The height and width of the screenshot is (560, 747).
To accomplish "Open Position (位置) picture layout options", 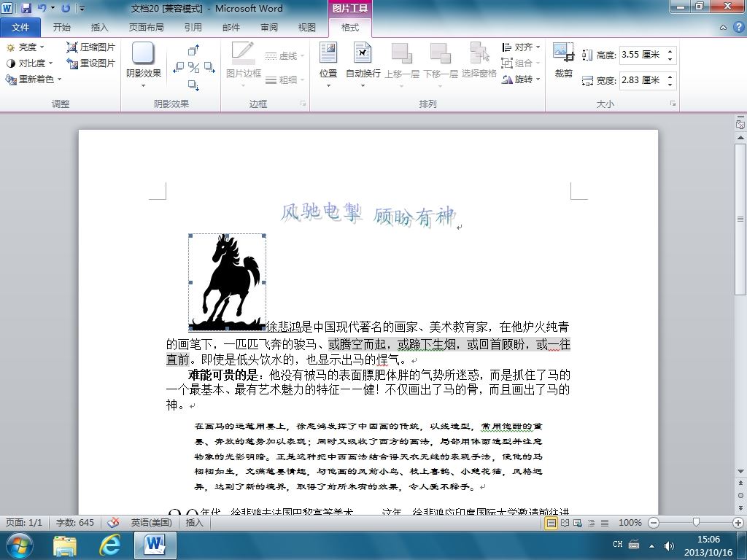I will pyautogui.click(x=328, y=64).
